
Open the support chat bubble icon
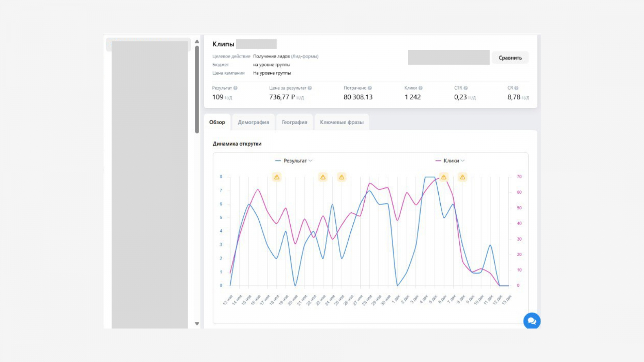click(531, 321)
